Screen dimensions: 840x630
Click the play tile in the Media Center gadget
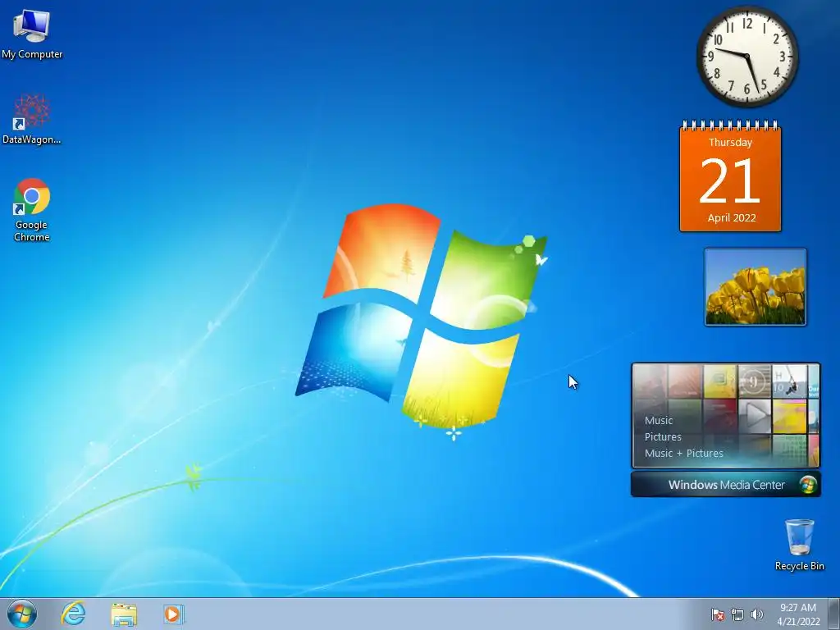coord(755,414)
